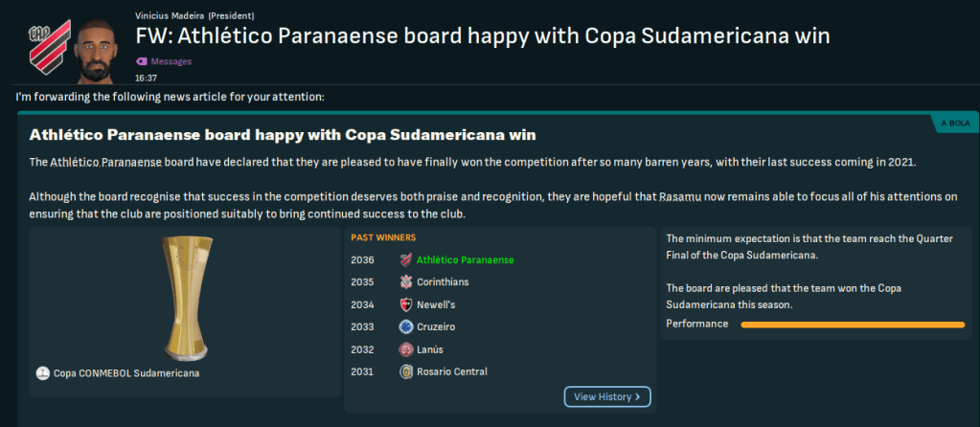Click the A BOLA source tag
Image resolution: width=980 pixels, height=427 pixels.
(x=955, y=124)
